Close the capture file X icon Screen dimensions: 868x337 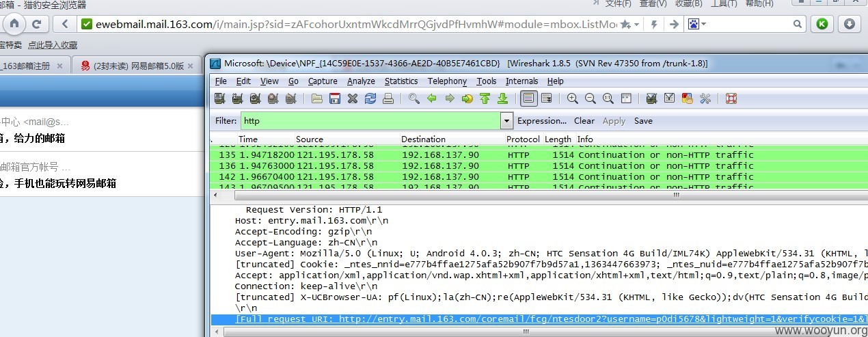click(x=353, y=98)
